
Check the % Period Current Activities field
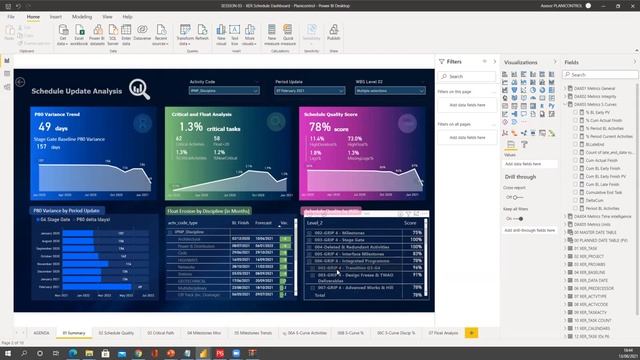pos(576,136)
